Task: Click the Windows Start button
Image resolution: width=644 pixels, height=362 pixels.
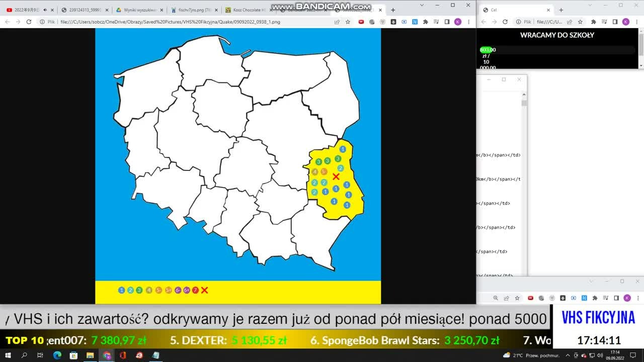Action: click(8, 355)
